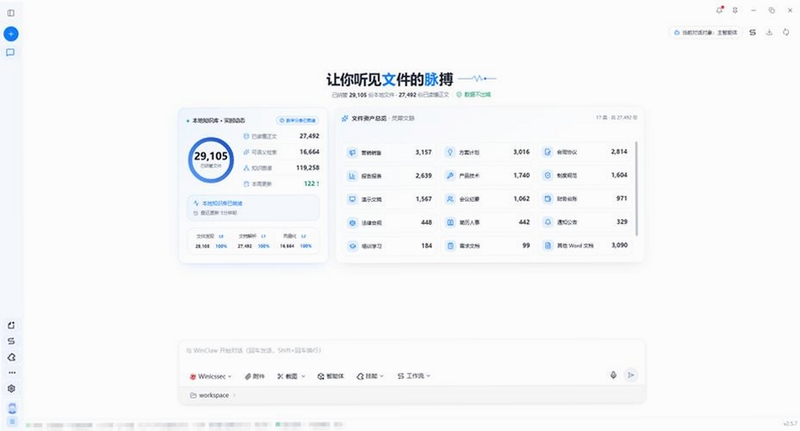Image resolution: width=800 pixels, height=431 pixels.
Task: Click the refresh icon at top right
Action: tap(786, 32)
